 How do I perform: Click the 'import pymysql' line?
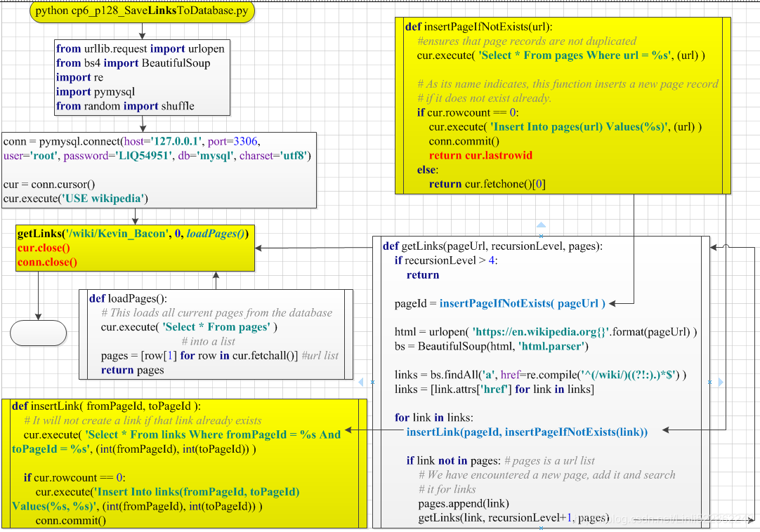tap(95, 91)
